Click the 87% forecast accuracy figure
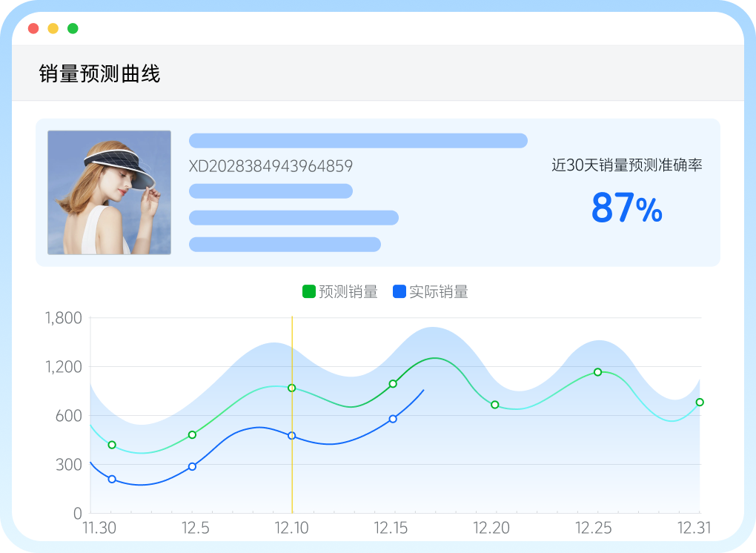The height and width of the screenshot is (553, 756). click(626, 209)
